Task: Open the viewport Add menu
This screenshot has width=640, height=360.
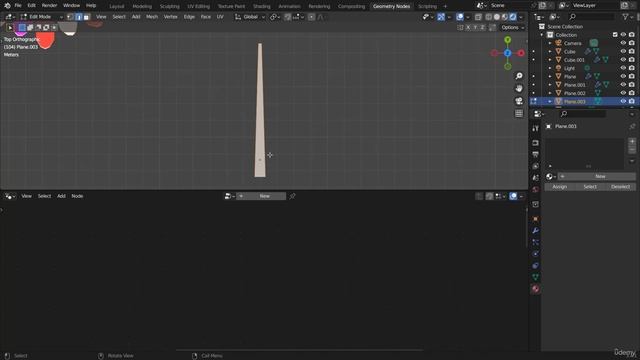Action: (x=136, y=17)
